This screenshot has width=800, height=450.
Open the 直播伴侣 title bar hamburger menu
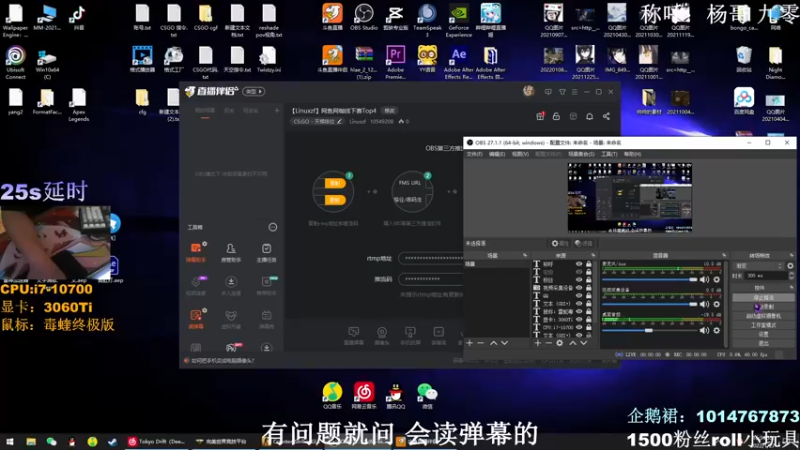[x=574, y=92]
